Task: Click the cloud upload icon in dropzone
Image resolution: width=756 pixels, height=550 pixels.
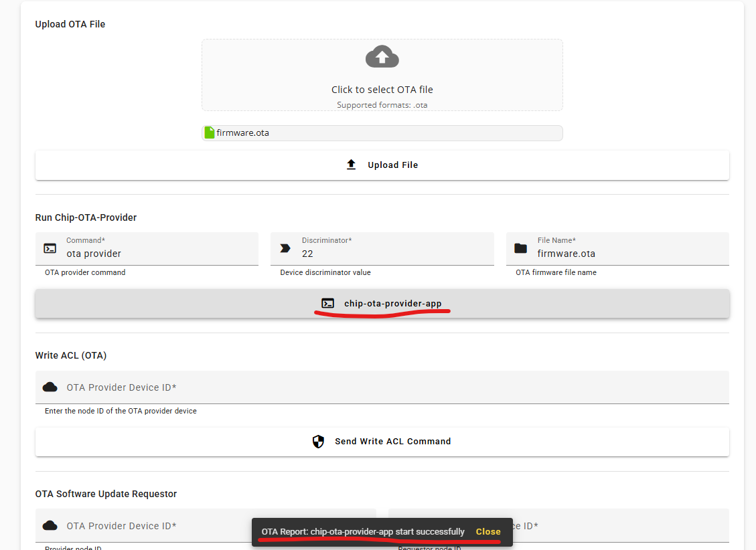Action: (382, 58)
